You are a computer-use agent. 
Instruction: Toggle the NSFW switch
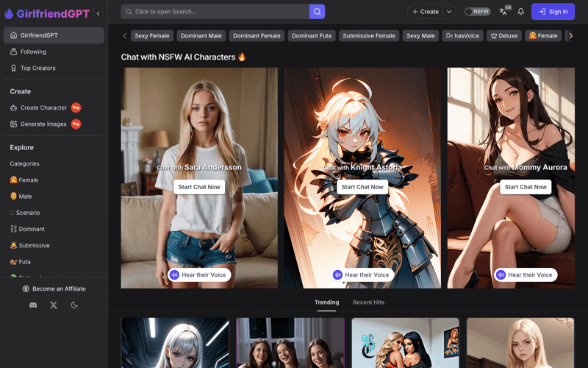coord(478,12)
